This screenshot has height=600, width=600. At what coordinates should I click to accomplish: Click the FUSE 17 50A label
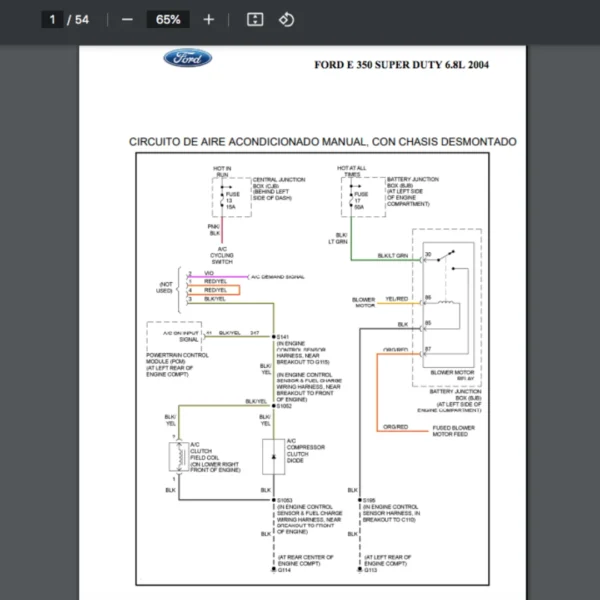(x=361, y=201)
